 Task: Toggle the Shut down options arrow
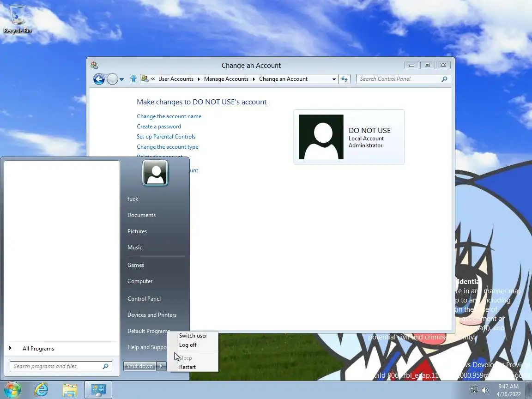click(x=161, y=366)
